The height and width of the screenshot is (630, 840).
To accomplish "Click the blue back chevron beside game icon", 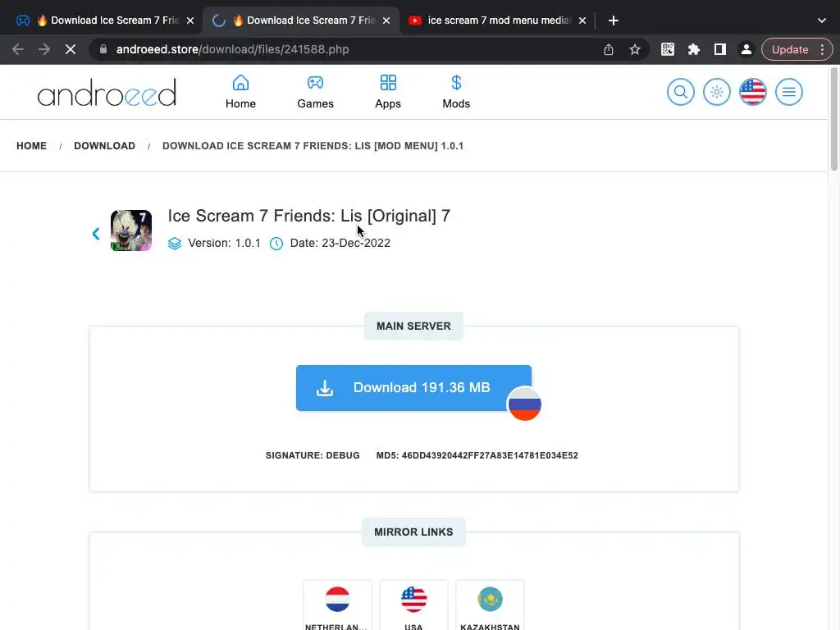I will tap(96, 234).
